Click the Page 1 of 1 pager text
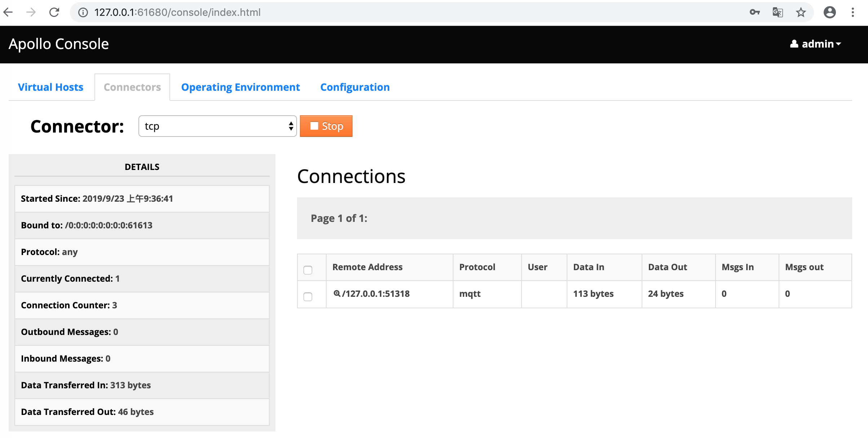The height and width of the screenshot is (438, 868). click(339, 218)
